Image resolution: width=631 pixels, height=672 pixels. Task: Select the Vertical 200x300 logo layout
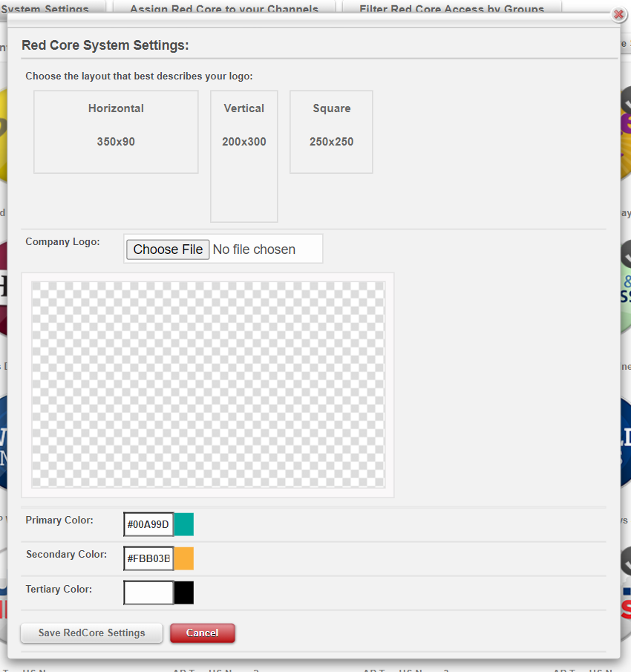244,157
